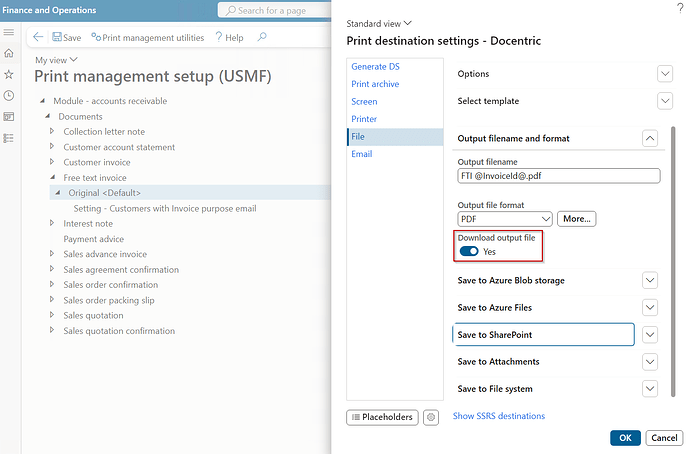Toggle Download output file switch
Image resolution: width=690 pixels, height=454 pixels.
(469, 251)
